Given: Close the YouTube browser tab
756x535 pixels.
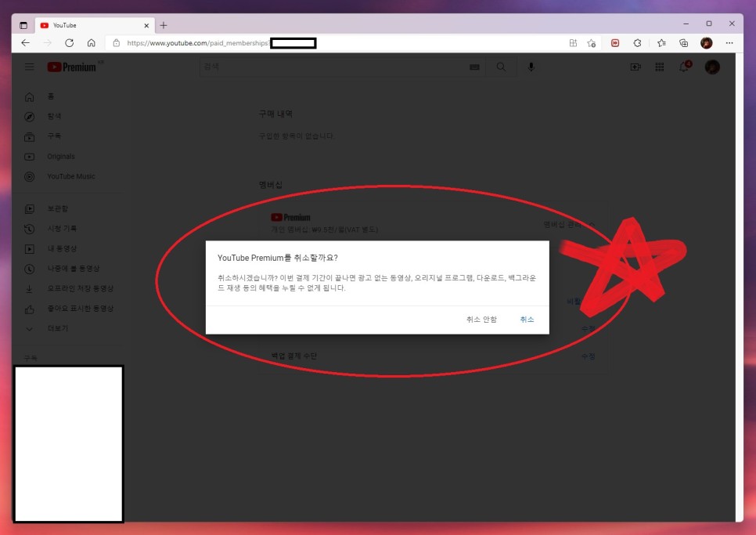Looking at the screenshot, I should (x=146, y=25).
